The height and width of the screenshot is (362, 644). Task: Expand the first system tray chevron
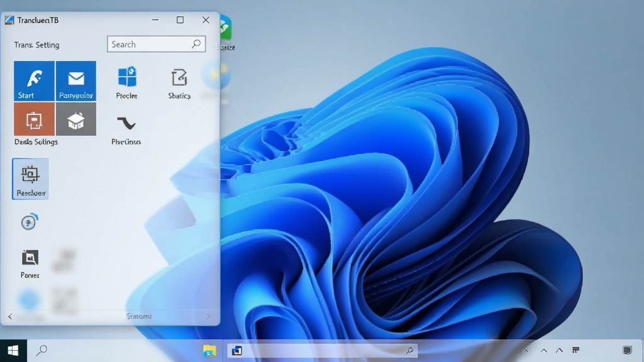click(544, 351)
